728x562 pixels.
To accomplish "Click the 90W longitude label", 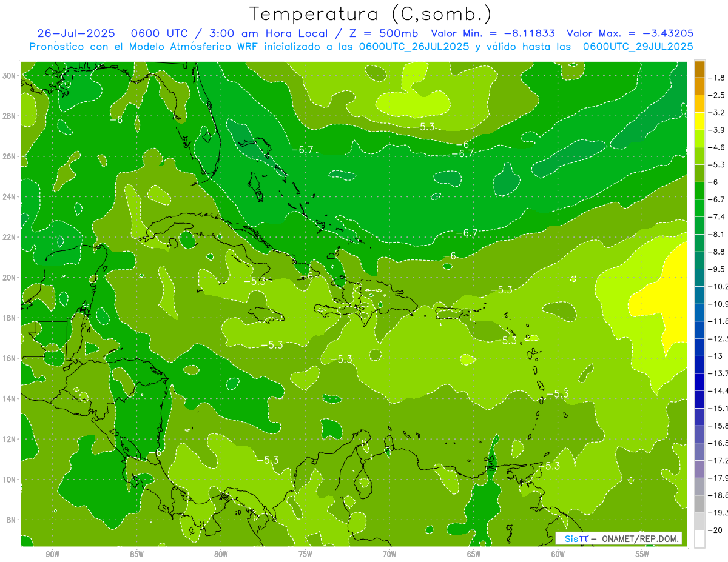I will click(53, 554).
